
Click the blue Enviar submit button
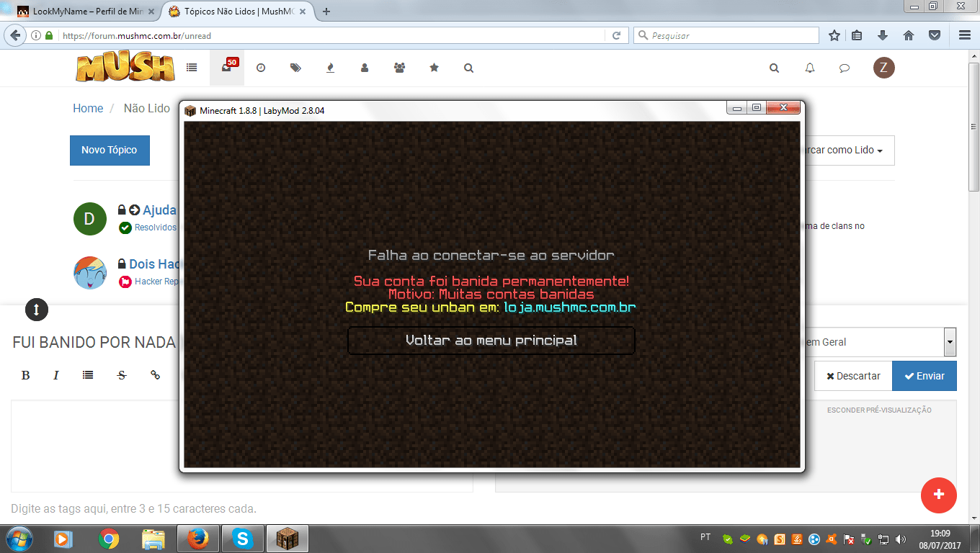point(924,376)
